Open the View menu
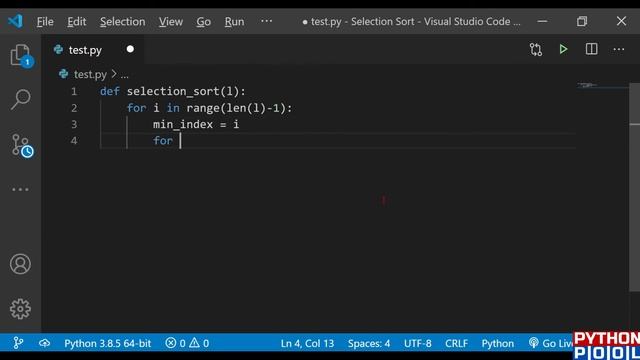The image size is (640, 360). 171,21
